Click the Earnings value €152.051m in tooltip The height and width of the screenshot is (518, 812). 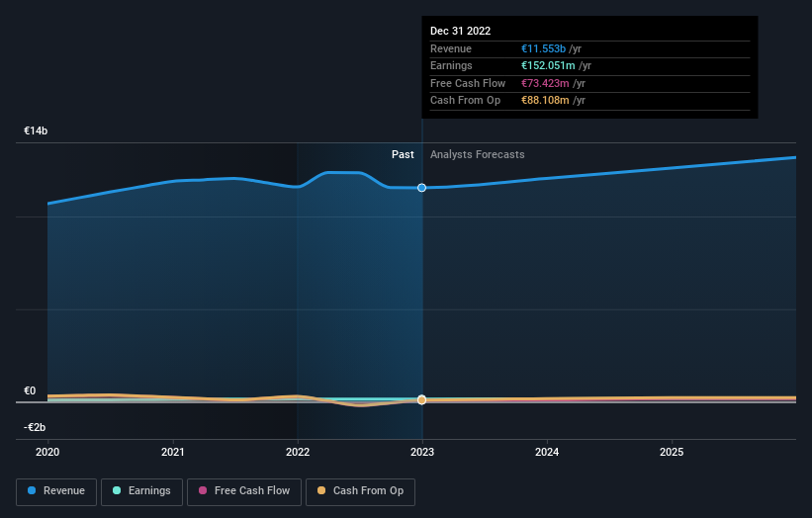[548, 65]
